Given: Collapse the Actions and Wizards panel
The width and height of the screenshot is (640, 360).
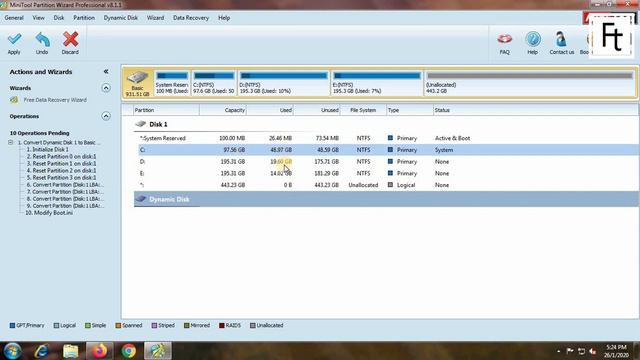Looking at the screenshot, I should [x=106, y=71].
